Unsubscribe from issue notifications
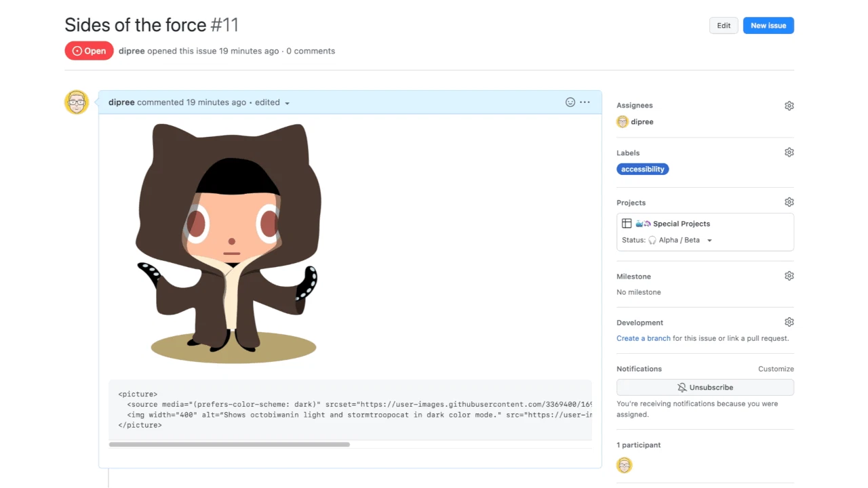The height and width of the screenshot is (488, 868). [705, 387]
